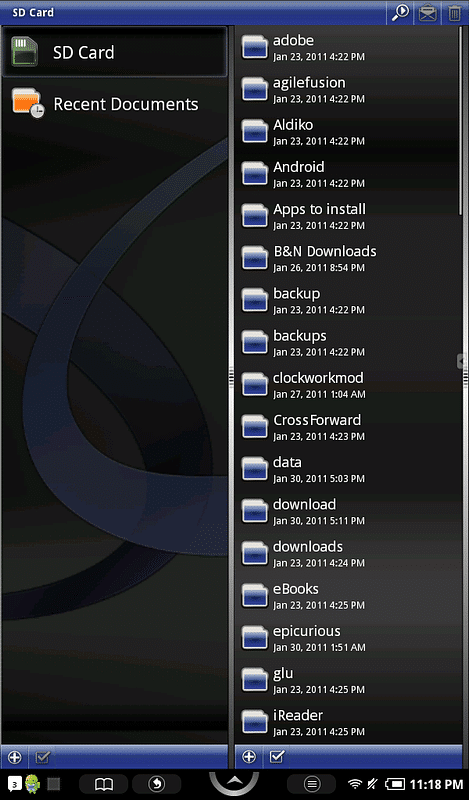The height and width of the screenshot is (800, 469).
Task: Tap the back arrow button in system bar
Action: point(157,784)
